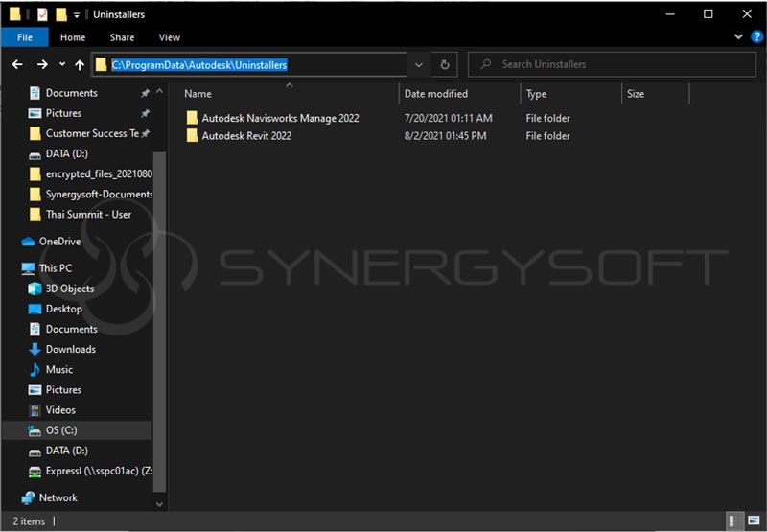Click the OneDrive cloud icon

[29, 242]
